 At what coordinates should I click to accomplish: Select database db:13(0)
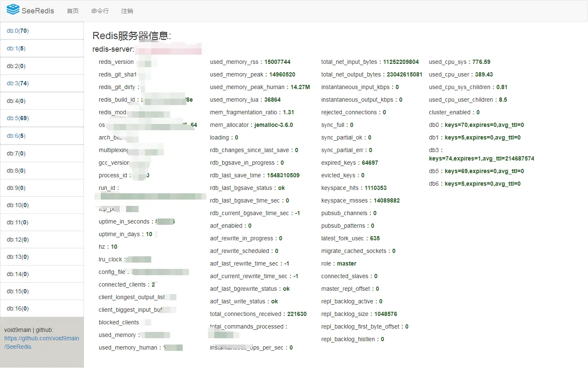(42, 257)
